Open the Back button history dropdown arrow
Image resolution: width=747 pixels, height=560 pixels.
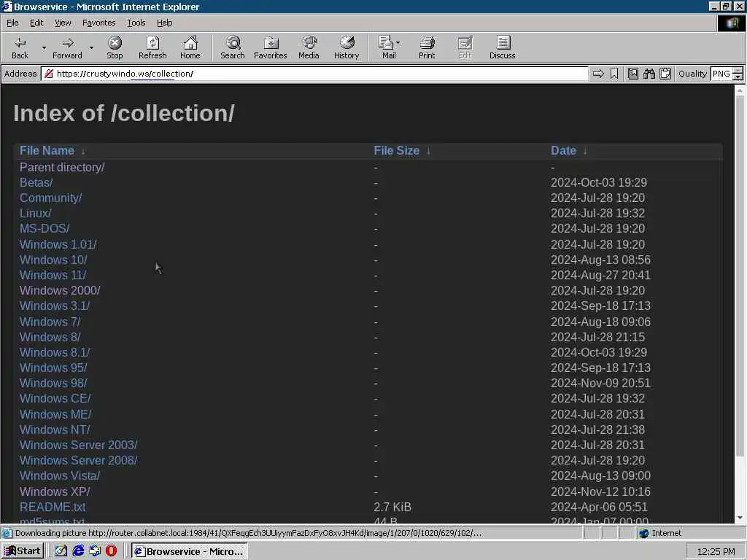tap(44, 48)
